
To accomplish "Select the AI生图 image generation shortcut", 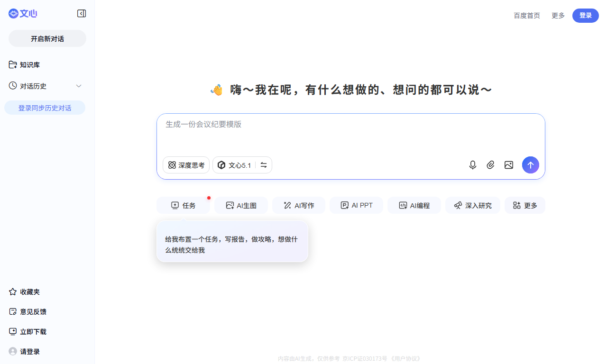I will click(241, 205).
